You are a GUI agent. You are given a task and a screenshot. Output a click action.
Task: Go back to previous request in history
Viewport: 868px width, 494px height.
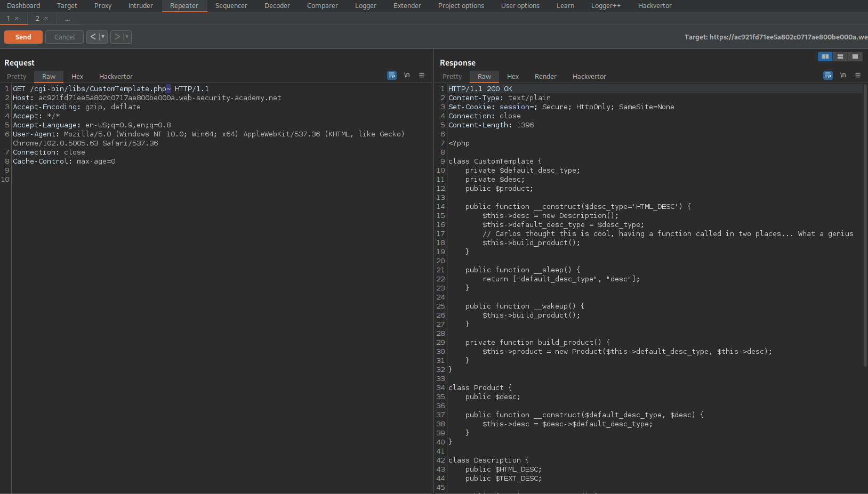(93, 37)
